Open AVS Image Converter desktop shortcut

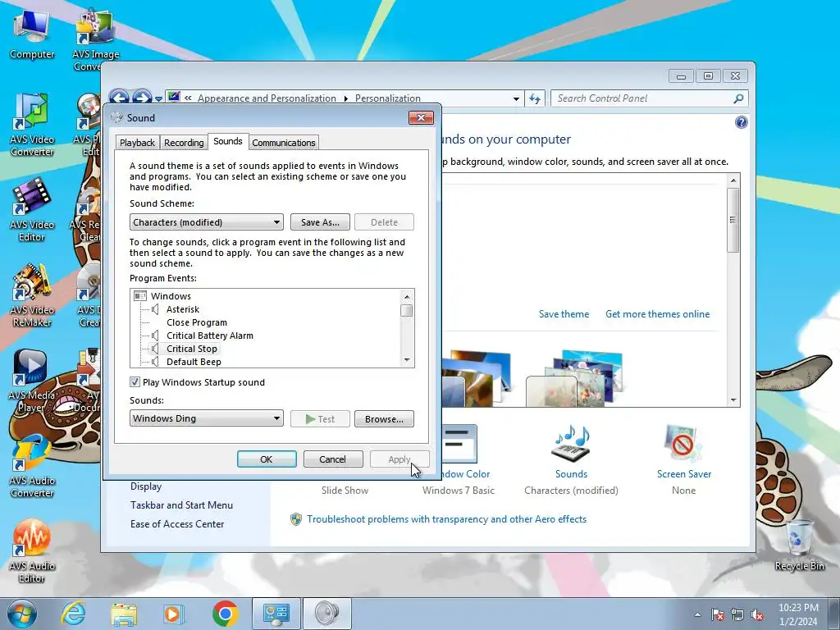pos(95,39)
